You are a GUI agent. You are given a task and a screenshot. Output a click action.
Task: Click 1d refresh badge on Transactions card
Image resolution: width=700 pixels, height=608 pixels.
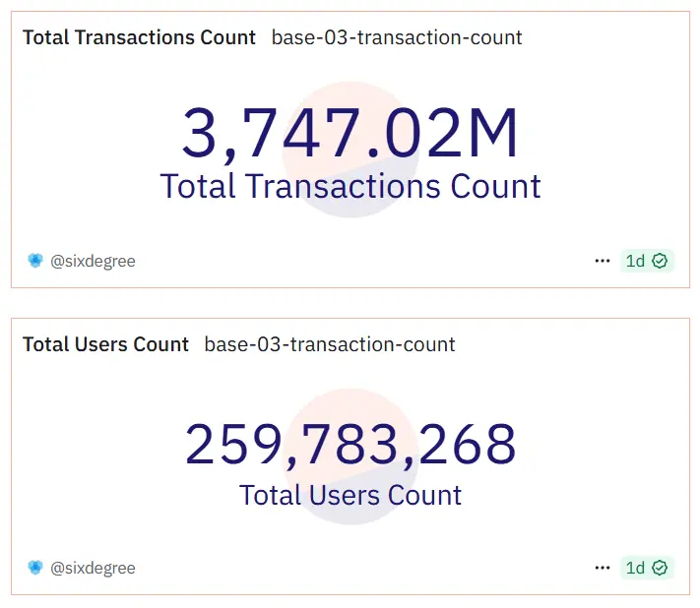coord(647,261)
